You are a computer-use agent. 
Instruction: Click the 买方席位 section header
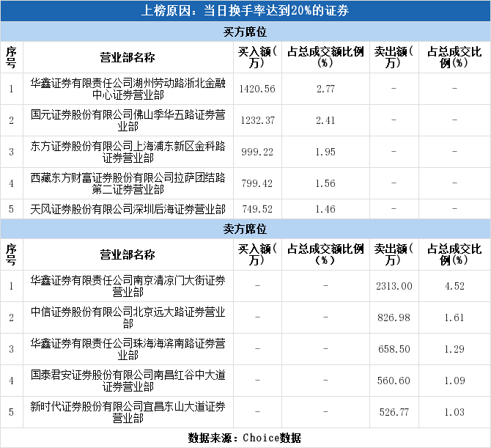(245, 32)
